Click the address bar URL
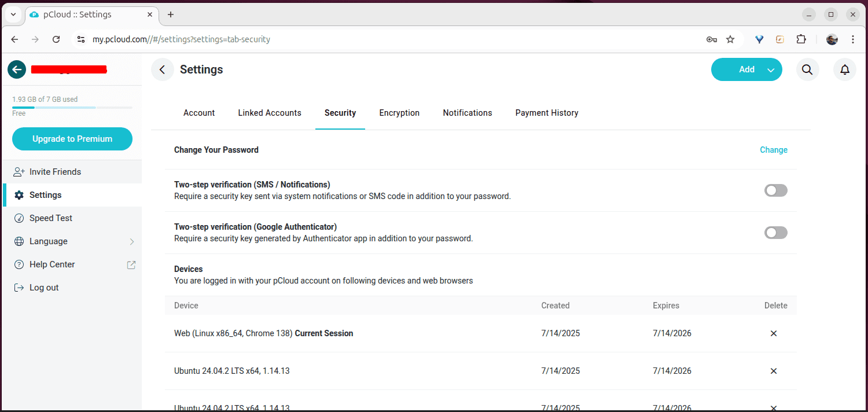The image size is (868, 412). (x=182, y=39)
